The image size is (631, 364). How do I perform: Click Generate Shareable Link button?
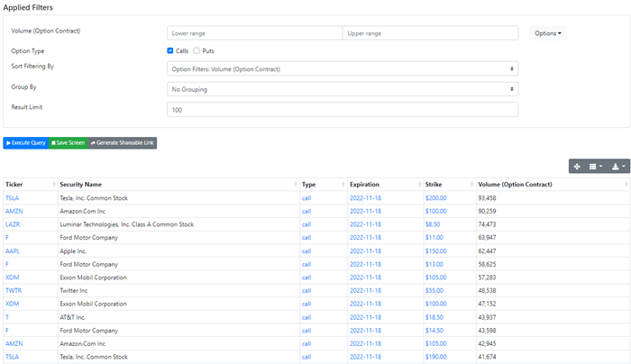(x=123, y=142)
